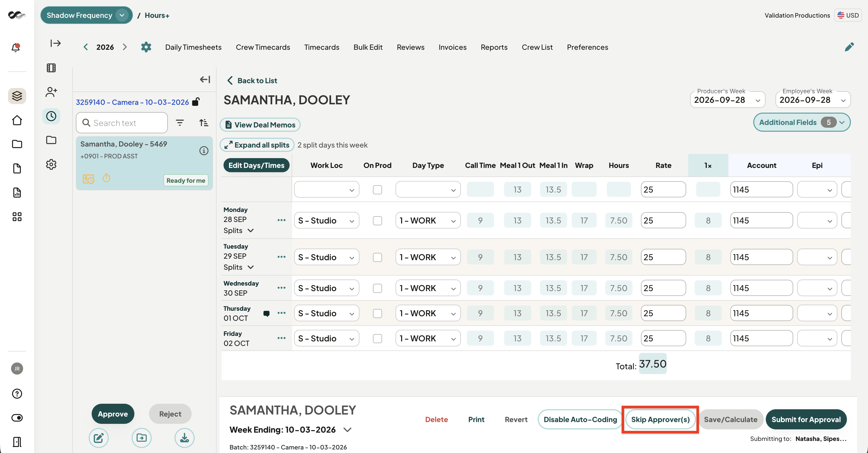Click the download icon below Reject

click(184, 438)
